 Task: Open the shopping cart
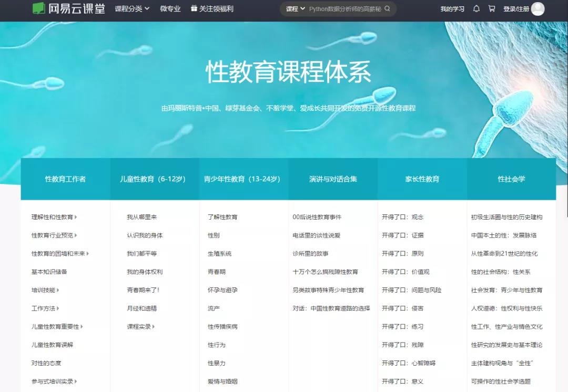[492, 9]
